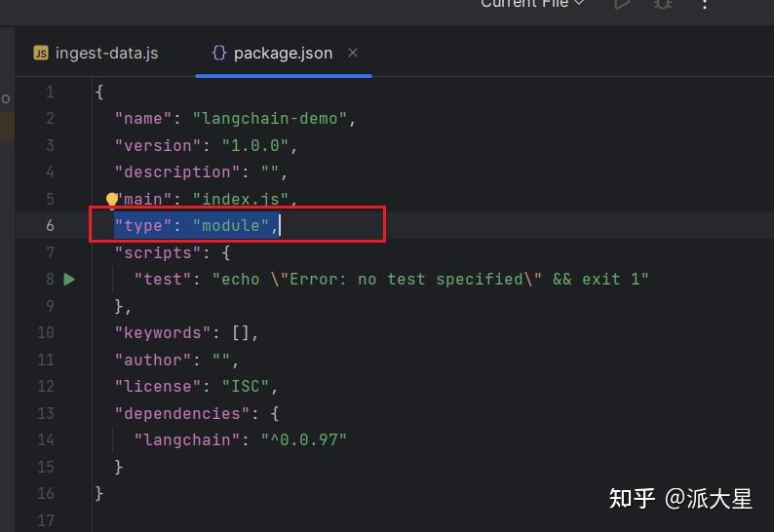Viewport: 774px width, 532px height.
Task: Click line number 10 in the gutter
Action: pyautogui.click(x=46, y=333)
